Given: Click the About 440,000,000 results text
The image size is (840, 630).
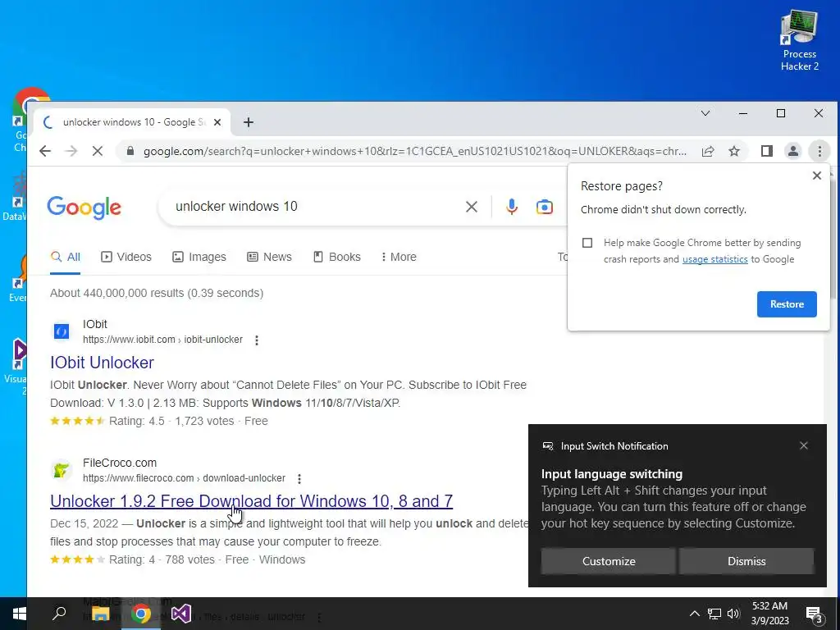Looking at the screenshot, I should coord(157,293).
